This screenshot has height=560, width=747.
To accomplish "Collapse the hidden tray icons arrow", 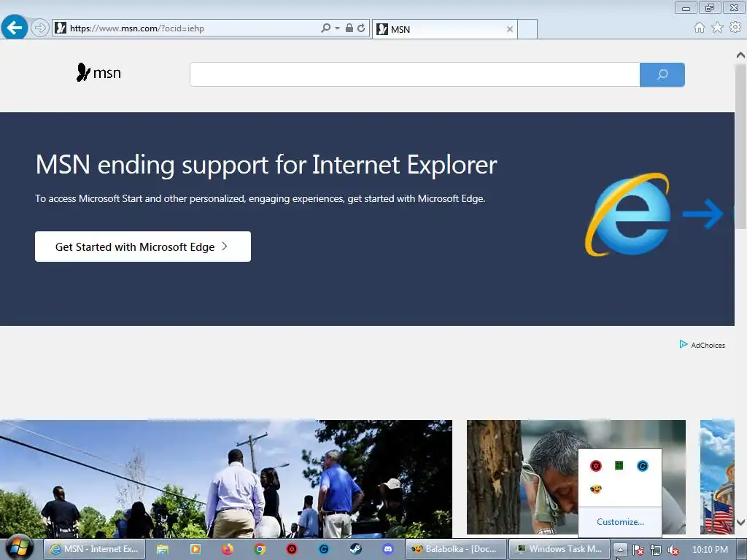I will (620, 550).
